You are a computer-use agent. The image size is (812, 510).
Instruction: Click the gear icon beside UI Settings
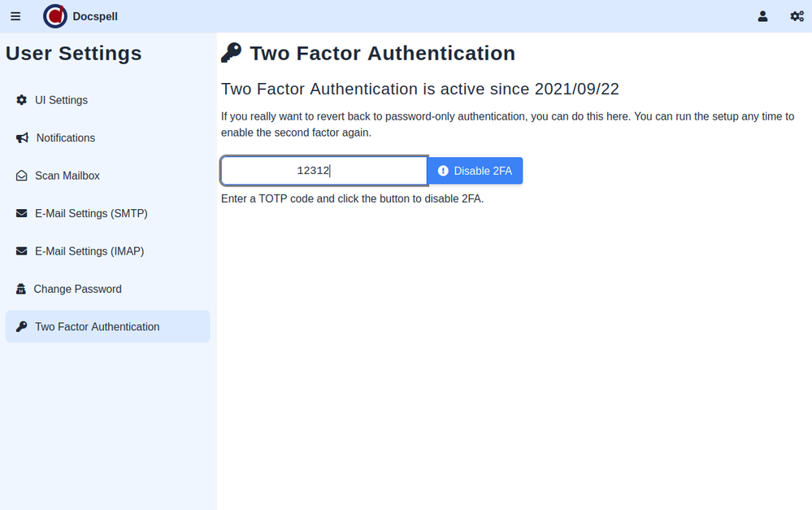(22, 100)
